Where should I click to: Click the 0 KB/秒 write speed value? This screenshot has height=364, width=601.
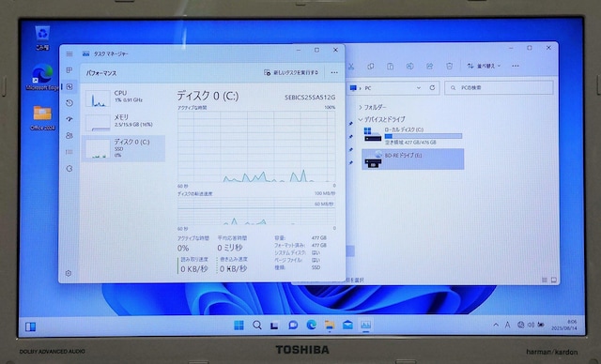tap(234, 268)
